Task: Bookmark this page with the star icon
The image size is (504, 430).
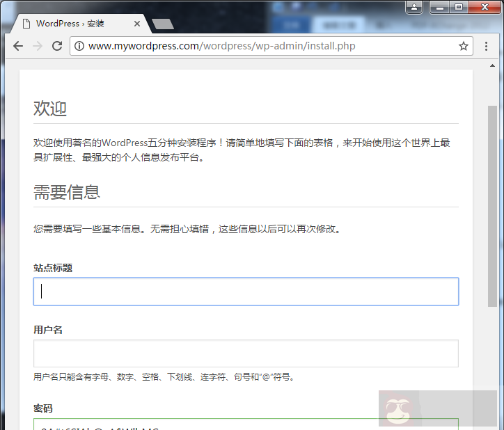Action: click(463, 47)
